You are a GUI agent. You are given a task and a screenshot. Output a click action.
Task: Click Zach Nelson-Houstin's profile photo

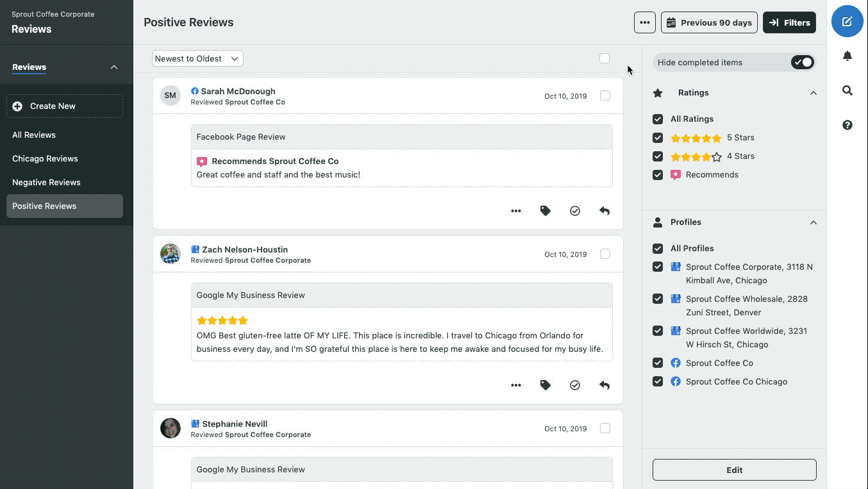[x=170, y=254]
